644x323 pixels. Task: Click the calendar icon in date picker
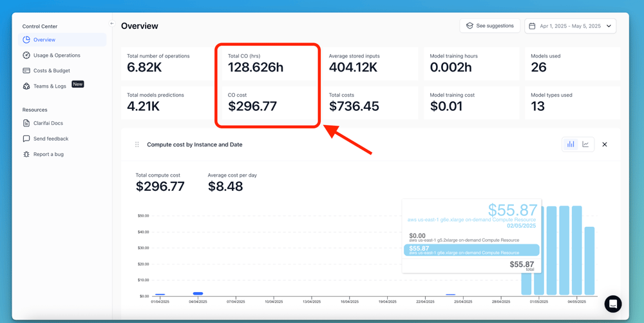(x=532, y=26)
